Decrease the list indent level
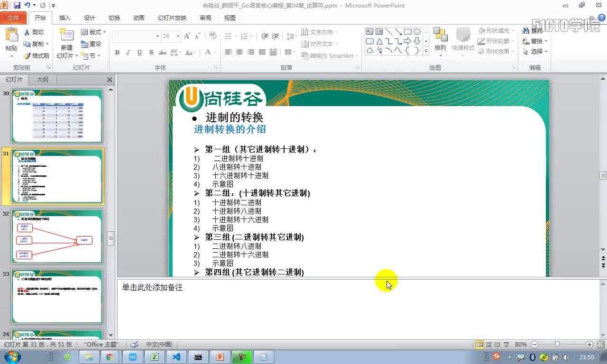This screenshot has width=607, height=364. coord(265,36)
